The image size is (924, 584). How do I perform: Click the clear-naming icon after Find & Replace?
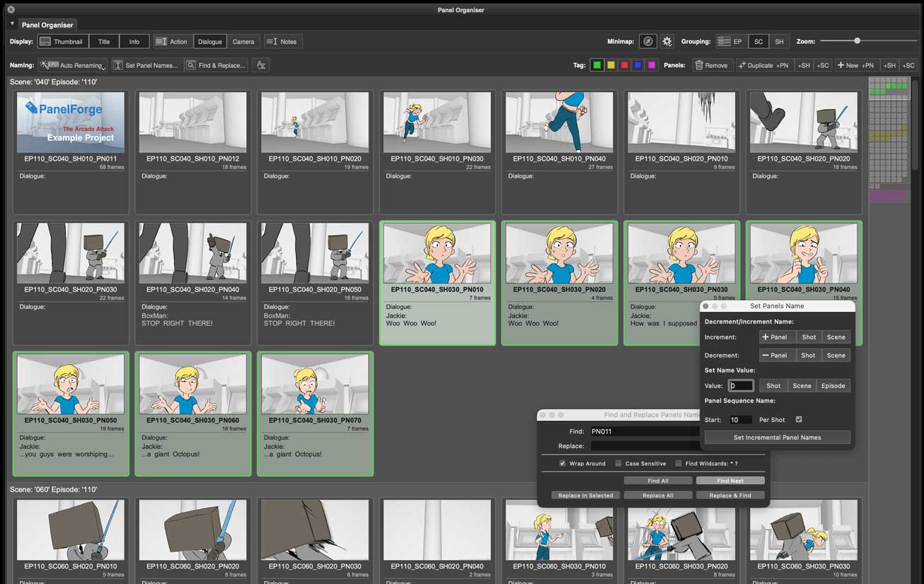(x=260, y=65)
